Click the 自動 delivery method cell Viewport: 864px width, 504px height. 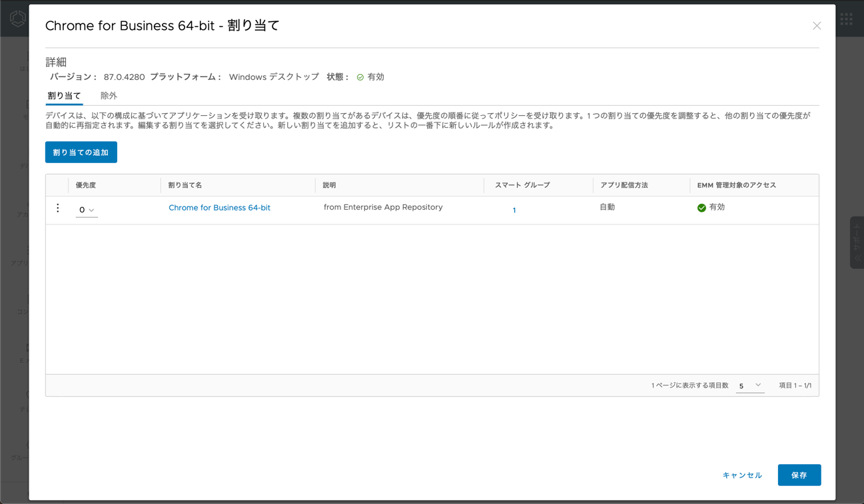[608, 207]
